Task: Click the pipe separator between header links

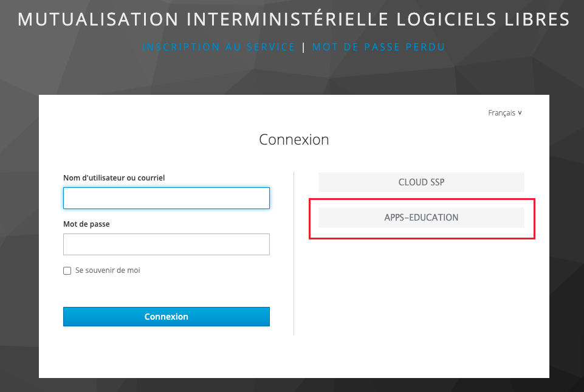Action: [304, 47]
